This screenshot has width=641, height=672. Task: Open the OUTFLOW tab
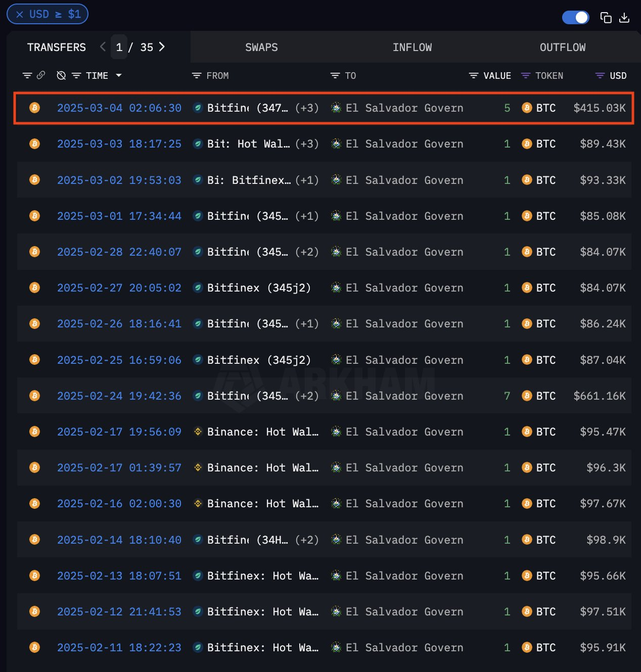562,47
